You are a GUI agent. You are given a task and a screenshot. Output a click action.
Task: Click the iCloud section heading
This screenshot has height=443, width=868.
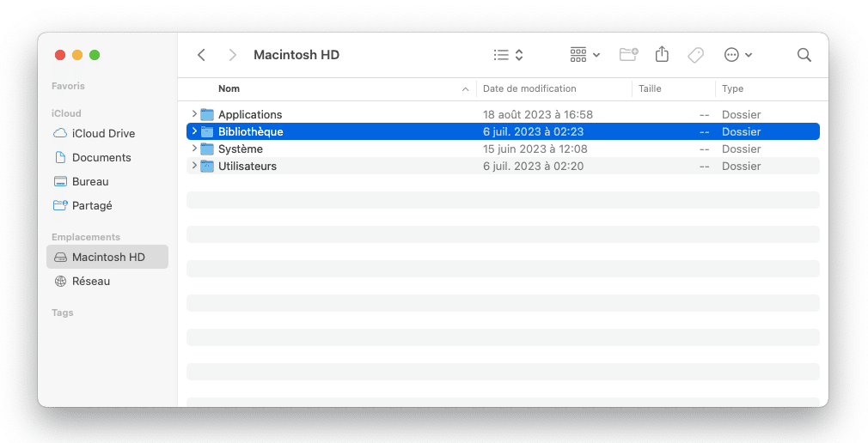click(66, 112)
